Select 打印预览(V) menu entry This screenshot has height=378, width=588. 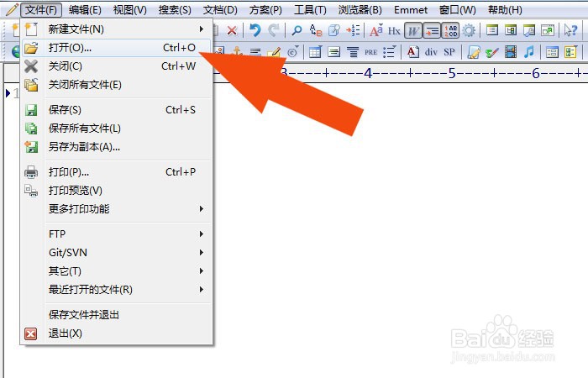coord(116,191)
